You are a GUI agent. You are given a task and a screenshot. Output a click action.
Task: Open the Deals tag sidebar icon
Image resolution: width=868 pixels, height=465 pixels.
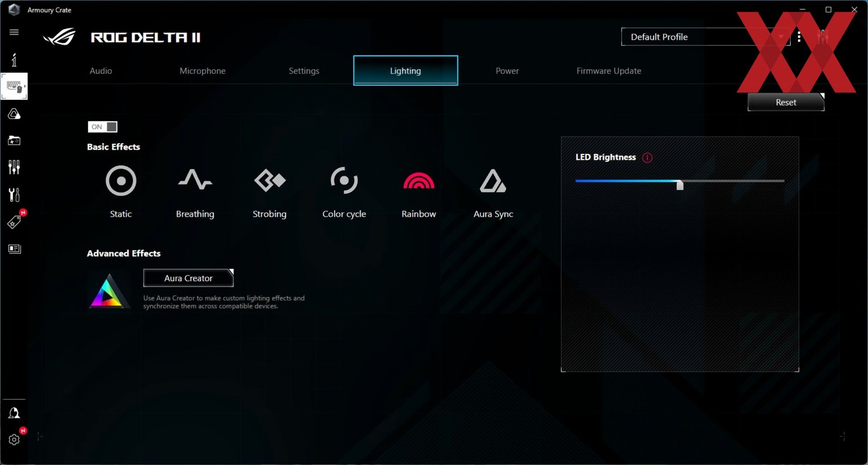(14, 222)
